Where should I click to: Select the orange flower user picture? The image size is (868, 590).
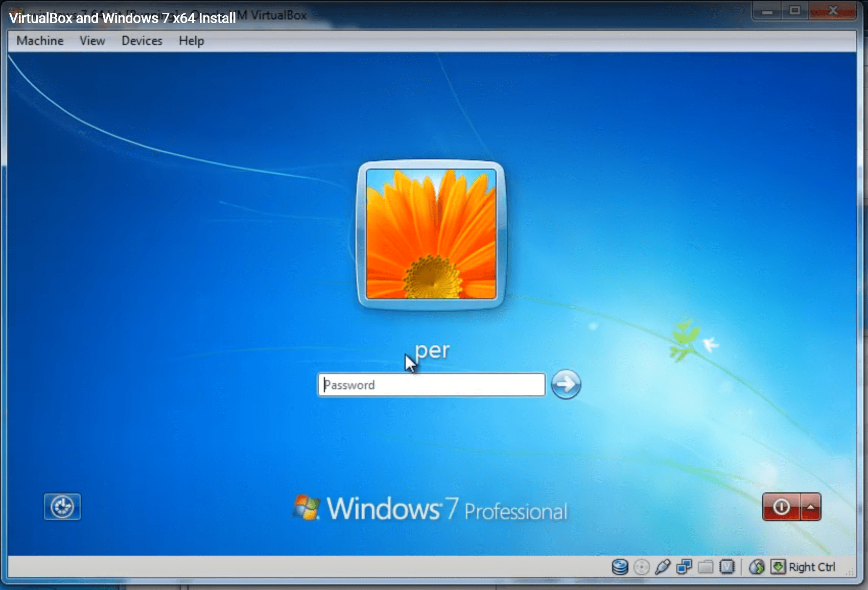pos(431,234)
